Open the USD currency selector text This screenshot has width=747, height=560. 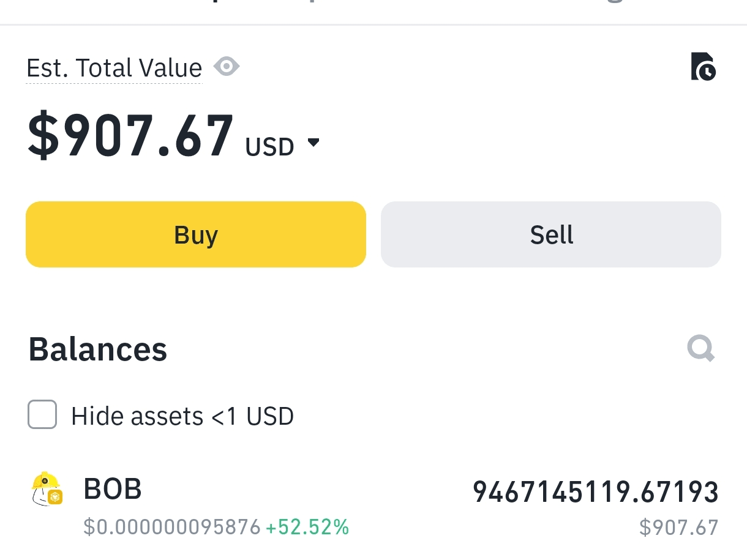[269, 147]
